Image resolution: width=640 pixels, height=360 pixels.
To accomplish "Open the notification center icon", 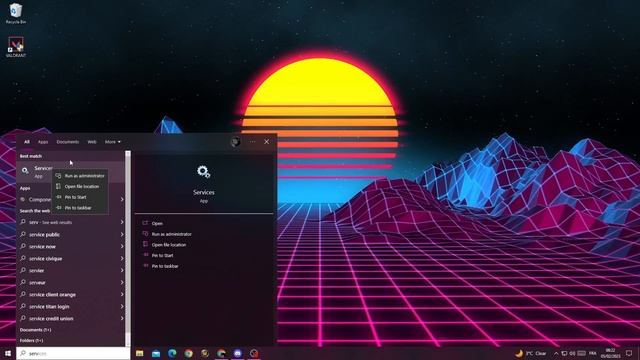I will [629, 353].
